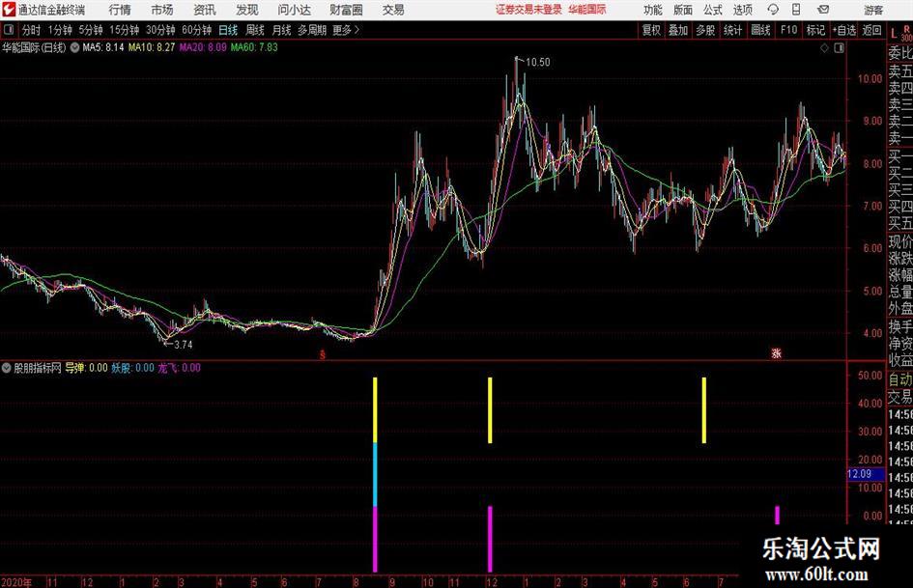Open the 财富圈 menu
913x588 pixels.
pyautogui.click(x=346, y=10)
